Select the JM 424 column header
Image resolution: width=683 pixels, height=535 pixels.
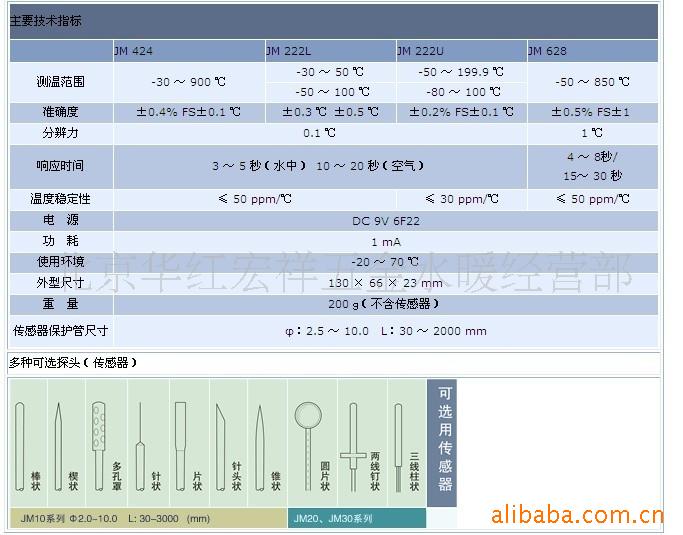pyautogui.click(x=189, y=51)
